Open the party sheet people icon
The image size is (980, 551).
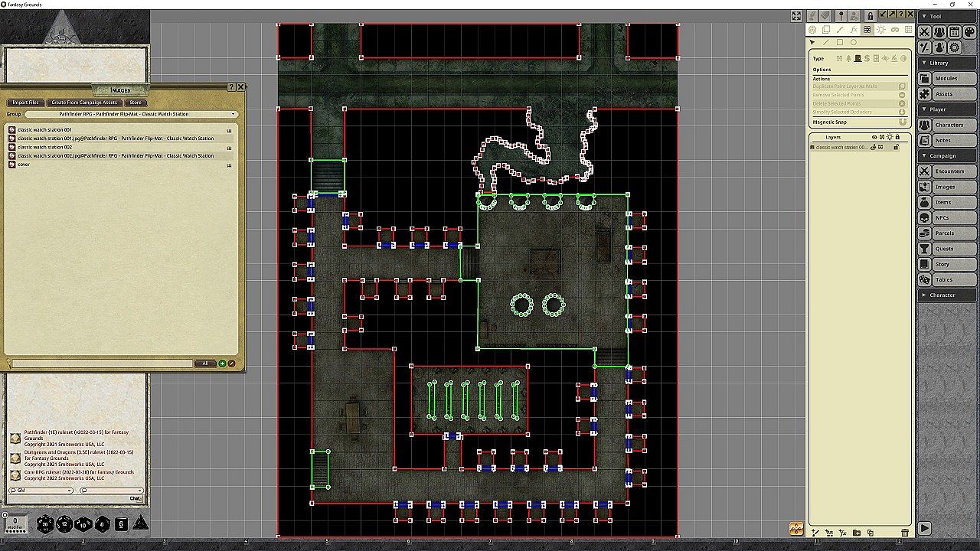(939, 32)
